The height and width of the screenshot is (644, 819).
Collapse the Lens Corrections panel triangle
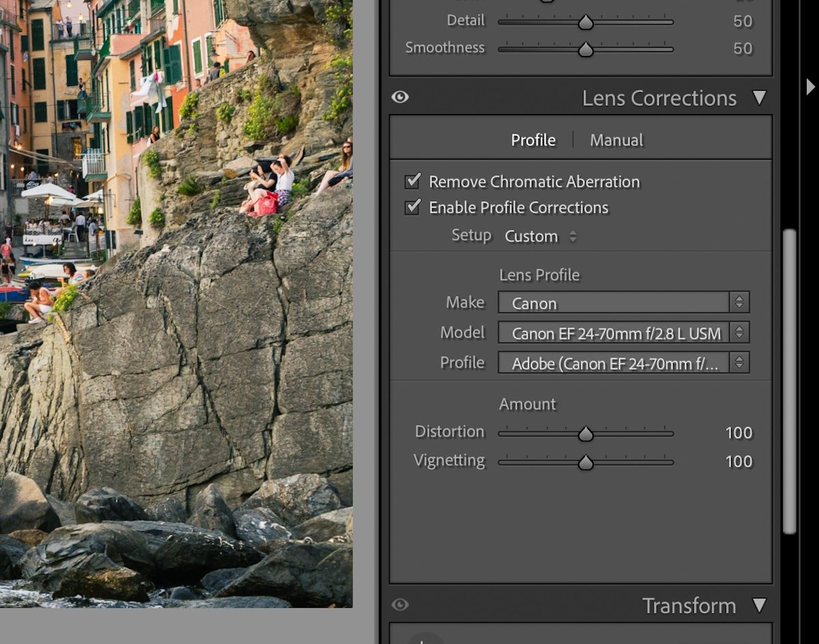760,98
